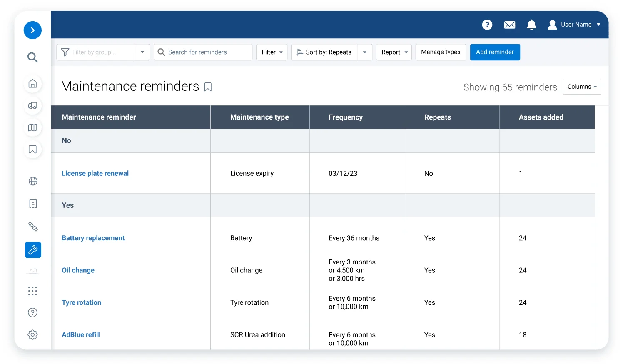Collapse the sidebar with the arrow toggle
The image size is (623, 364).
tap(32, 30)
